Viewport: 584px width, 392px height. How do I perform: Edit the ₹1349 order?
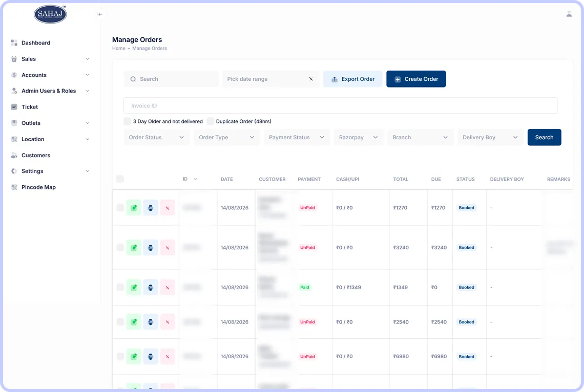coord(134,288)
